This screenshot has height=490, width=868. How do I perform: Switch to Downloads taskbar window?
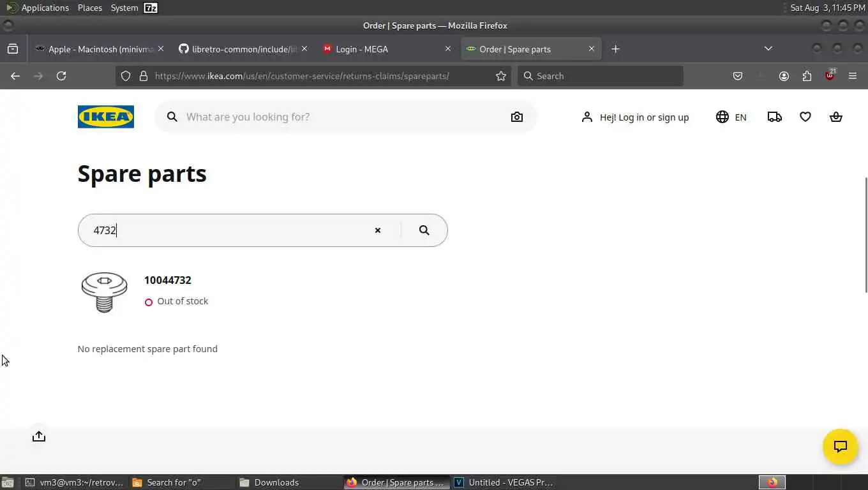point(288,482)
